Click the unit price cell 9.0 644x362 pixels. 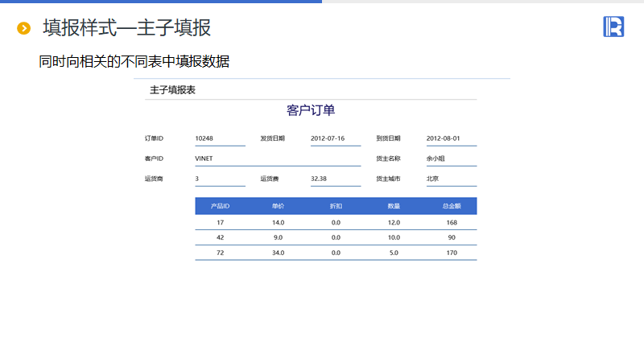278,237
